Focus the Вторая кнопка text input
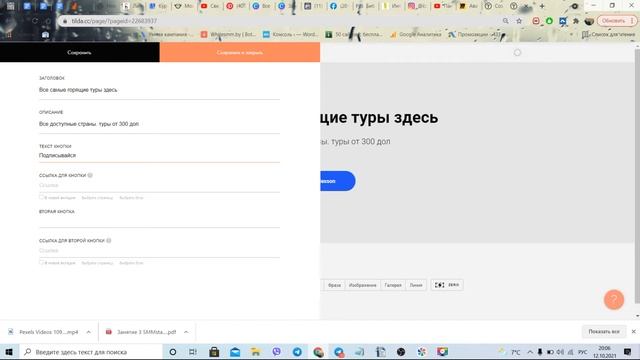 click(x=159, y=222)
